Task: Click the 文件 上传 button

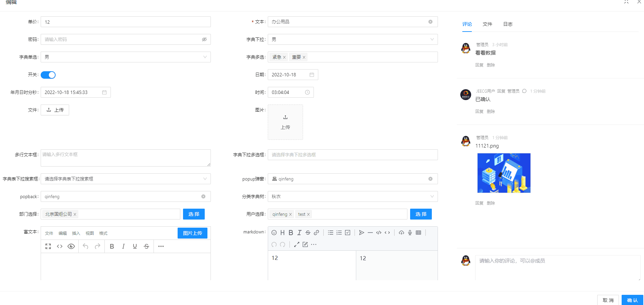Action: [x=55, y=110]
